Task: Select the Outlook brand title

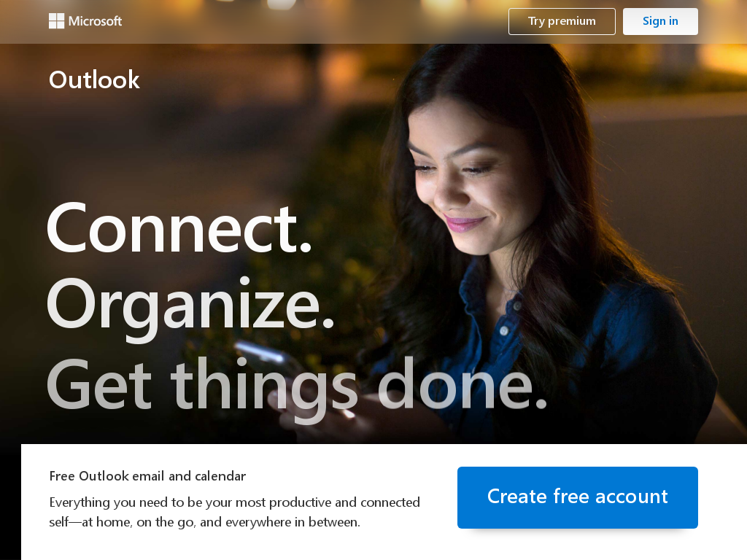Action: pyautogui.click(x=94, y=79)
